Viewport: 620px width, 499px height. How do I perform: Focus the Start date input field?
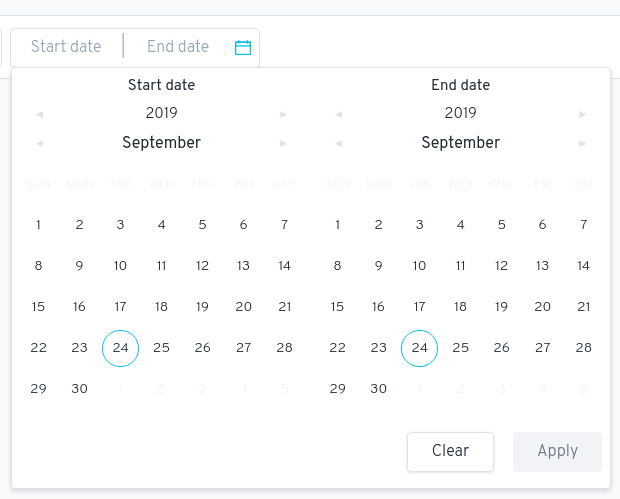point(66,47)
